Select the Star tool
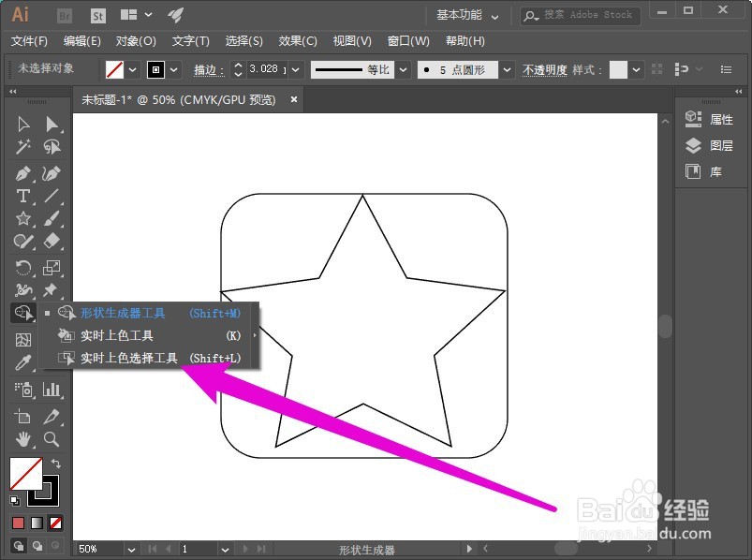752x560 pixels. click(23, 218)
